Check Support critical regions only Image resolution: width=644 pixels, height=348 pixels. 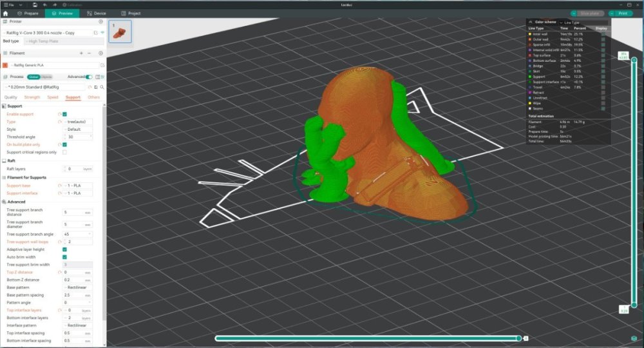click(64, 152)
